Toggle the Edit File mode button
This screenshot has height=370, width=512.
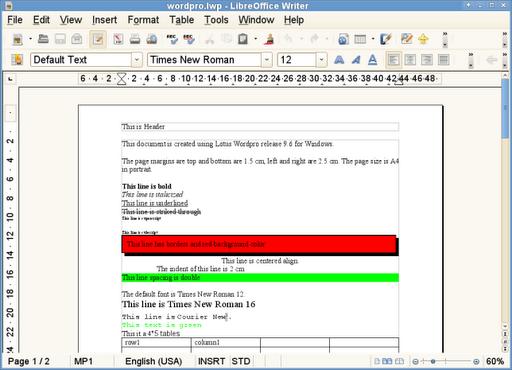coord(98,39)
